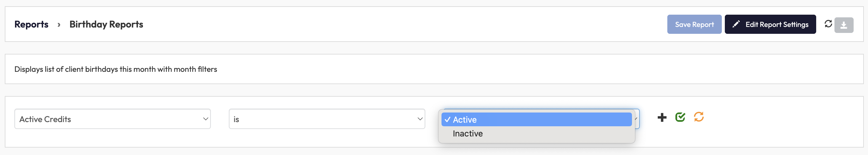Refresh the report with the top reload icon
This screenshot has height=155, width=868.
[828, 24]
